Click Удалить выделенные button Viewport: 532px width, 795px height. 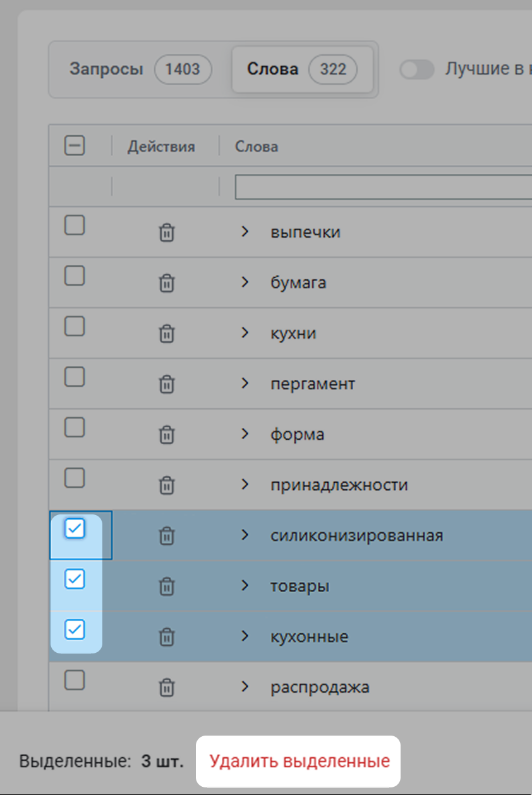[x=299, y=762]
